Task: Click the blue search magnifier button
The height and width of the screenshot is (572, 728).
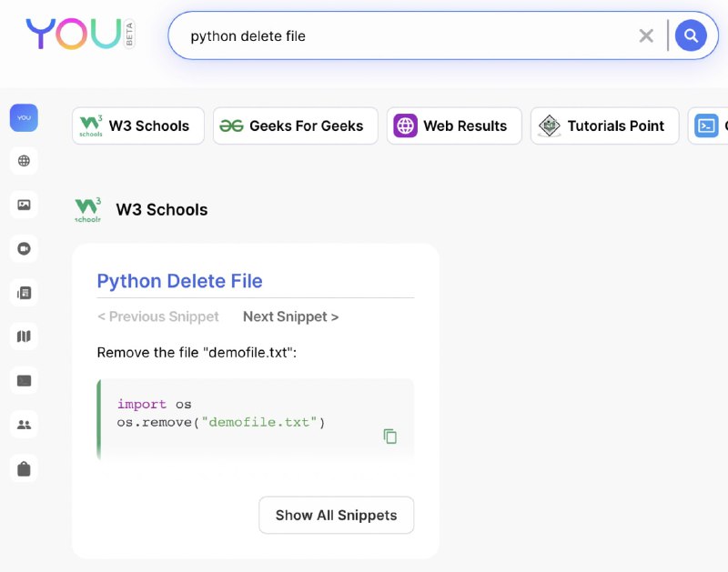Action: coord(691,35)
